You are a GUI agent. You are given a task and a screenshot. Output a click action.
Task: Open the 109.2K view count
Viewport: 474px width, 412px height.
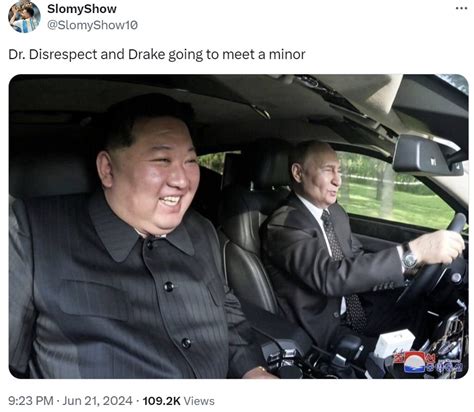pos(161,401)
